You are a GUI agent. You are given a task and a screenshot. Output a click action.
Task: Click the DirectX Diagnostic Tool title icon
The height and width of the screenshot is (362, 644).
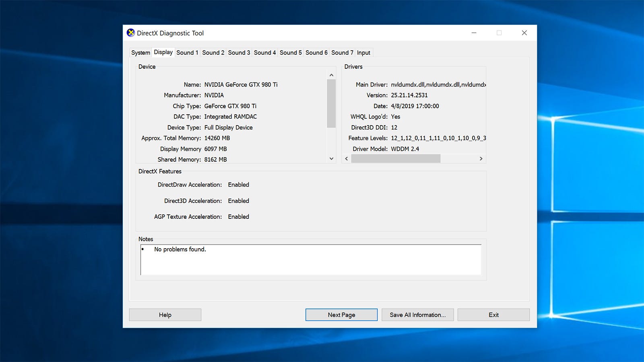pos(131,33)
